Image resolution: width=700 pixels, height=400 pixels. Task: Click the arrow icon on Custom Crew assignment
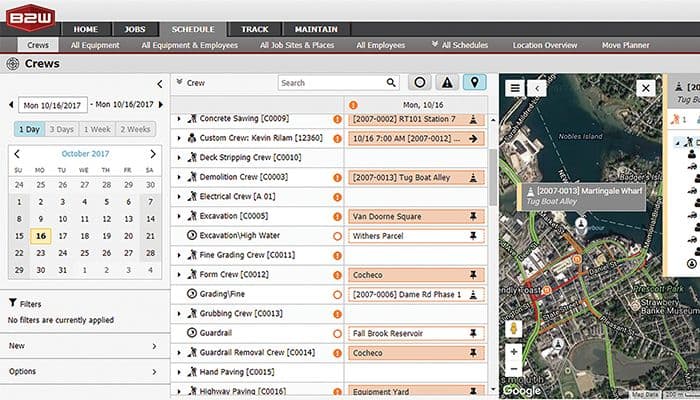pos(473,138)
